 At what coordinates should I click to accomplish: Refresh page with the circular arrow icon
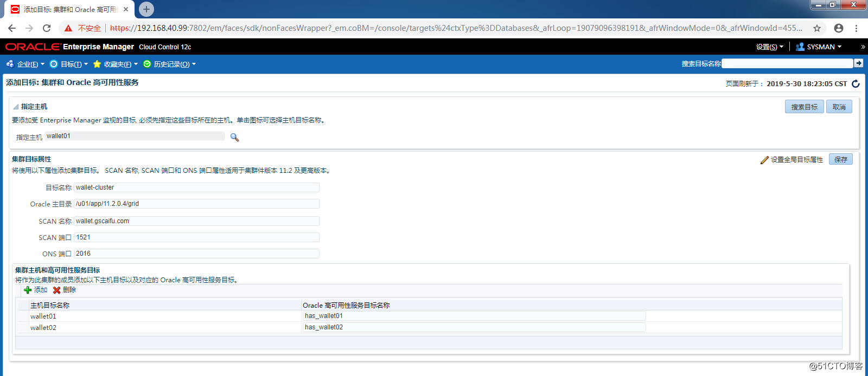pos(856,83)
